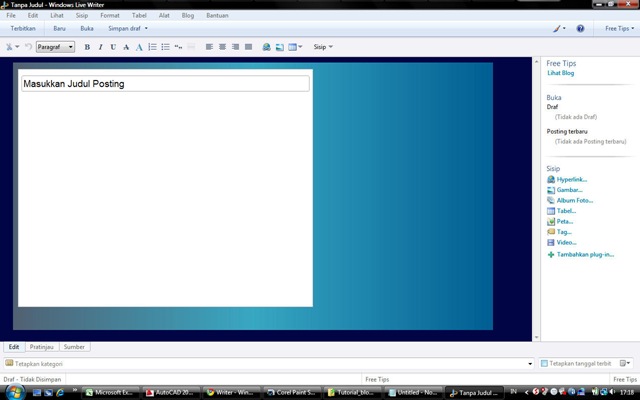Click the editor vertical scrollbar down arrow

coord(536,338)
